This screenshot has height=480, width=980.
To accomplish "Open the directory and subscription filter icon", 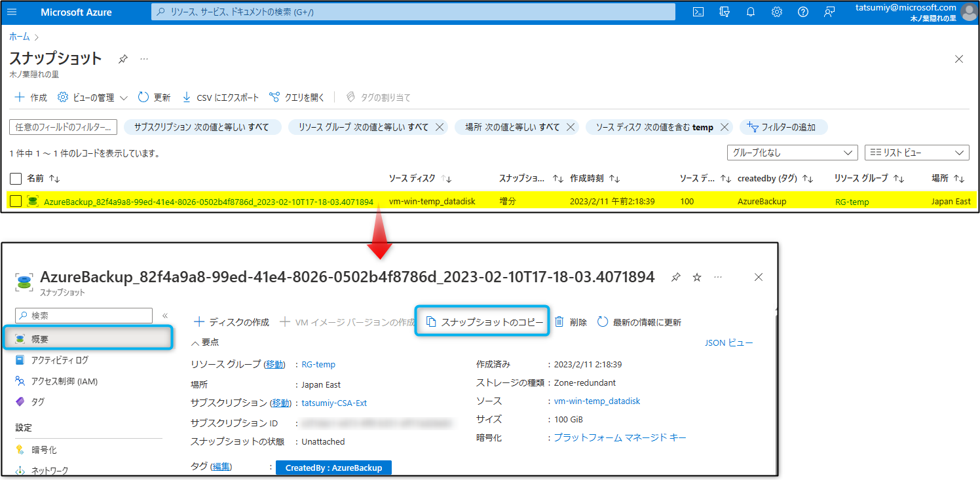I will pos(725,12).
